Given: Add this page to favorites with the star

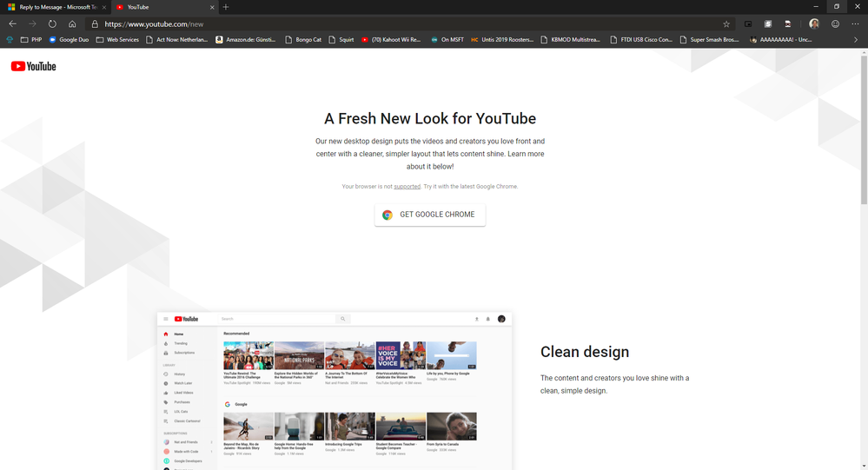Looking at the screenshot, I should (726, 23).
